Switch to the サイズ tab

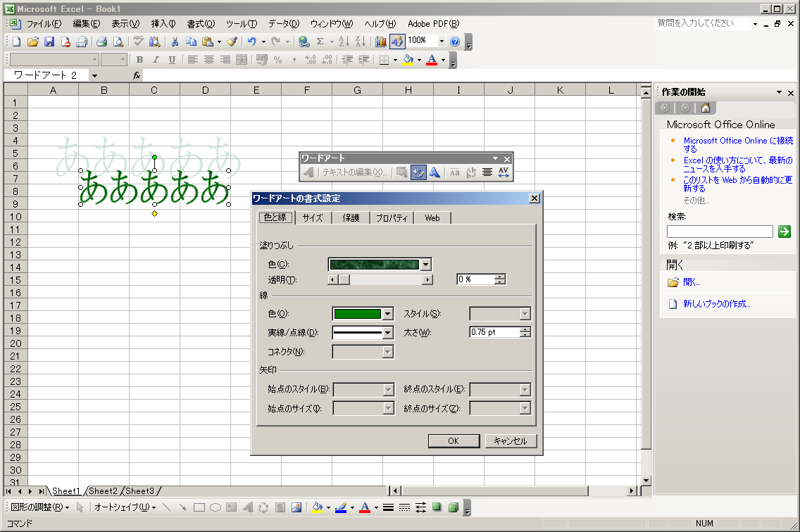[x=313, y=218]
